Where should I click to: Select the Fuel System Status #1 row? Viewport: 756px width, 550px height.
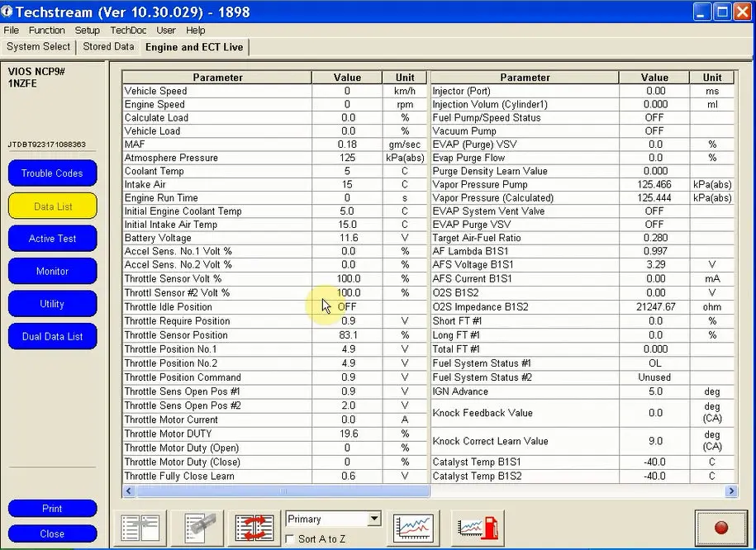(582, 363)
